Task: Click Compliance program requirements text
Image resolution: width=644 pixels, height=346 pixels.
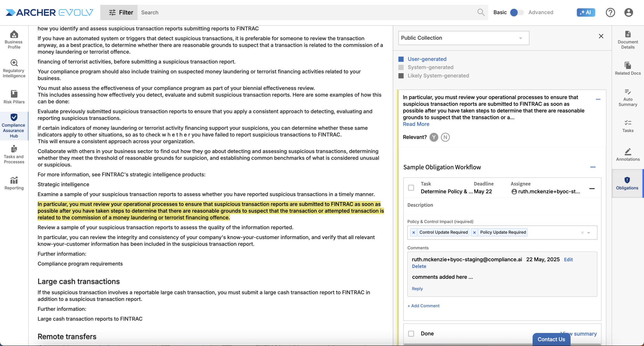Action: click(80, 264)
